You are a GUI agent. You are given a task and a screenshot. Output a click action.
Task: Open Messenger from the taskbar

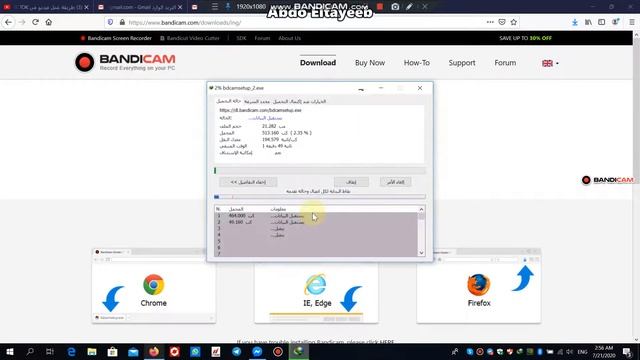[x=257, y=351]
